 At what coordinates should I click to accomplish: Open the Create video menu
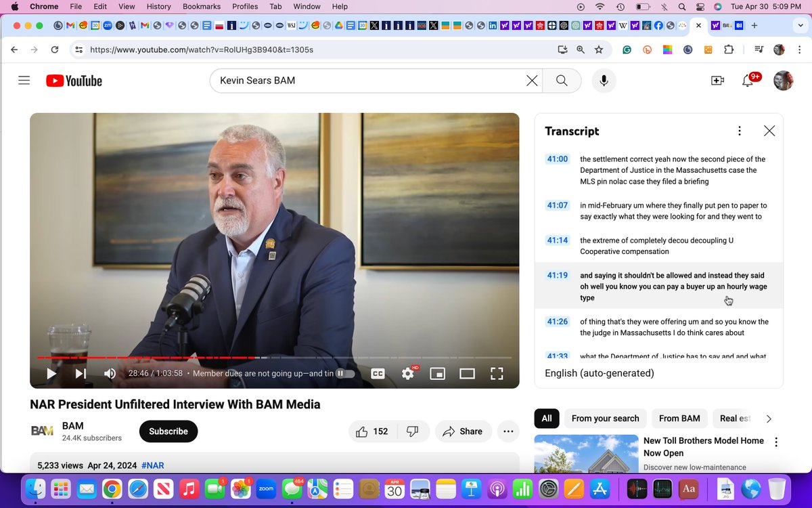[x=717, y=81]
